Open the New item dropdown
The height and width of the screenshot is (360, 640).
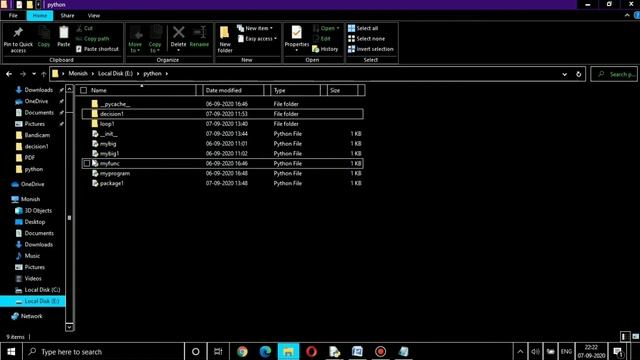coord(255,28)
